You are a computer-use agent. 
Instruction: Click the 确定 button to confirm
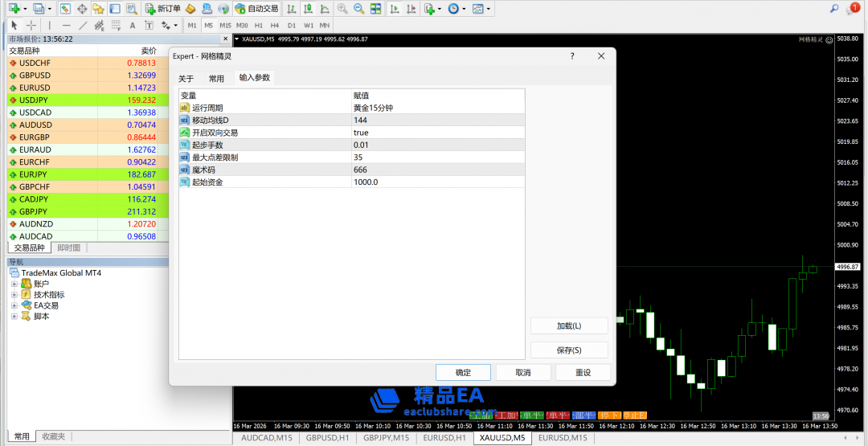(x=463, y=373)
